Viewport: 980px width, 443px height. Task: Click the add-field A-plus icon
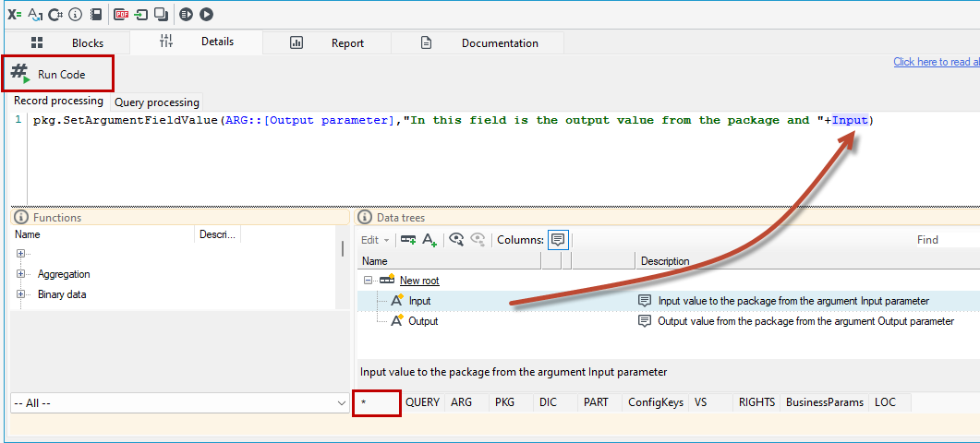point(430,240)
